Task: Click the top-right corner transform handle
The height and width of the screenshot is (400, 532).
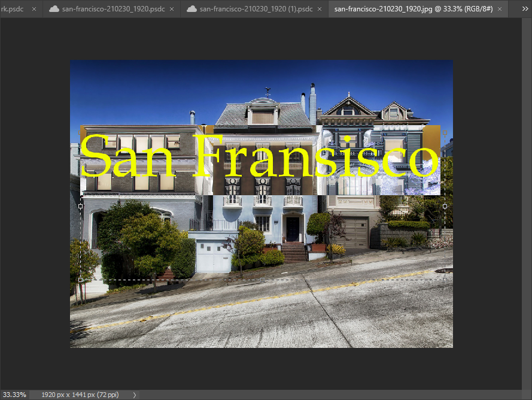Action: tap(445, 133)
